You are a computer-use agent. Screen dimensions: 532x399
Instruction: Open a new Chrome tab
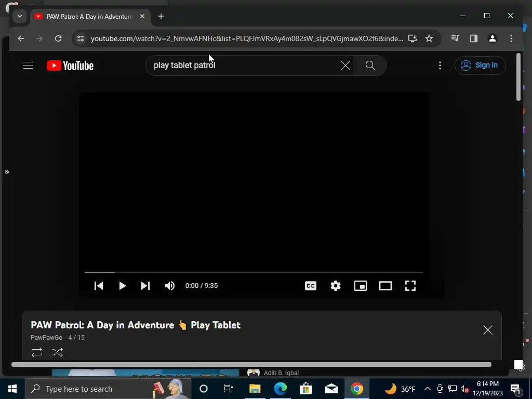(161, 16)
